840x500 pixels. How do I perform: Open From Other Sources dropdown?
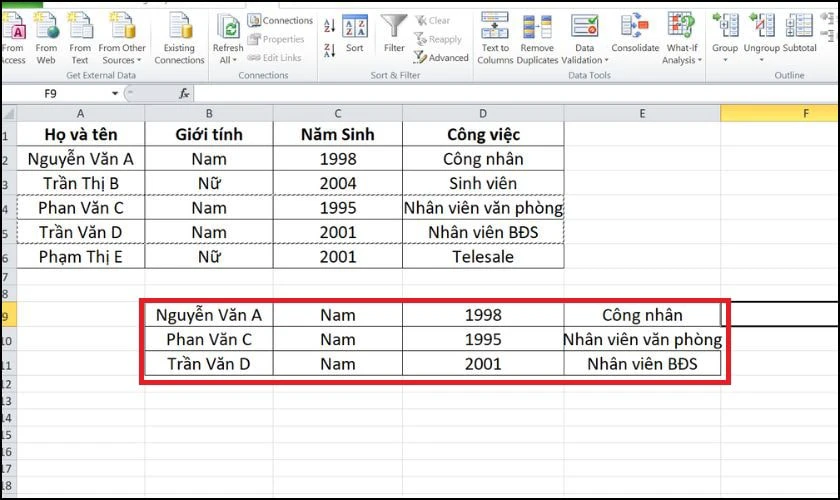122,39
